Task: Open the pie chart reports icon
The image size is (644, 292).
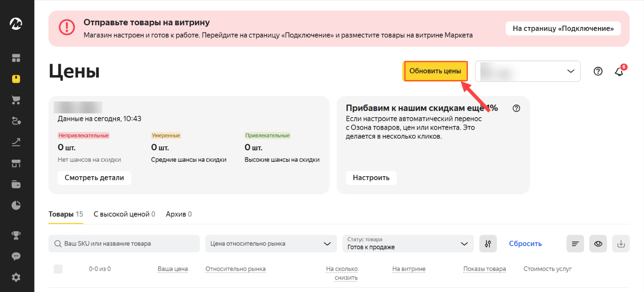Action: click(16, 206)
